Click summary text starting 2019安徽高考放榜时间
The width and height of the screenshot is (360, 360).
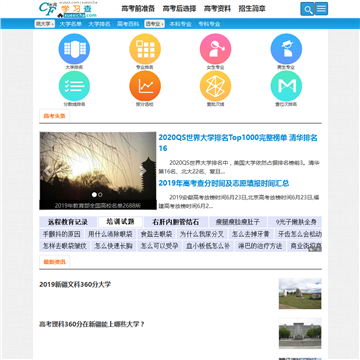tap(239, 202)
